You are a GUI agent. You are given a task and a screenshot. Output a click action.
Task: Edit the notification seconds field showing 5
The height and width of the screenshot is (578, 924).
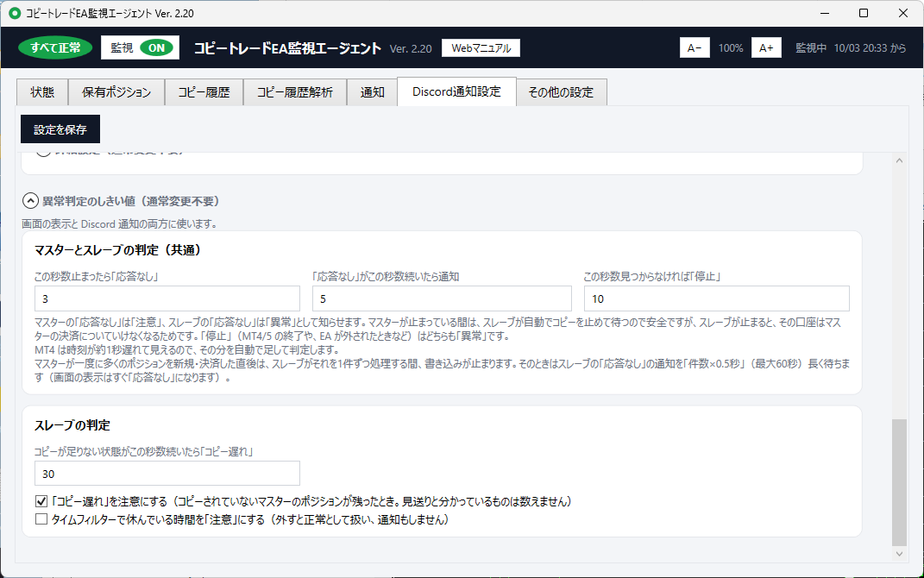coord(442,298)
